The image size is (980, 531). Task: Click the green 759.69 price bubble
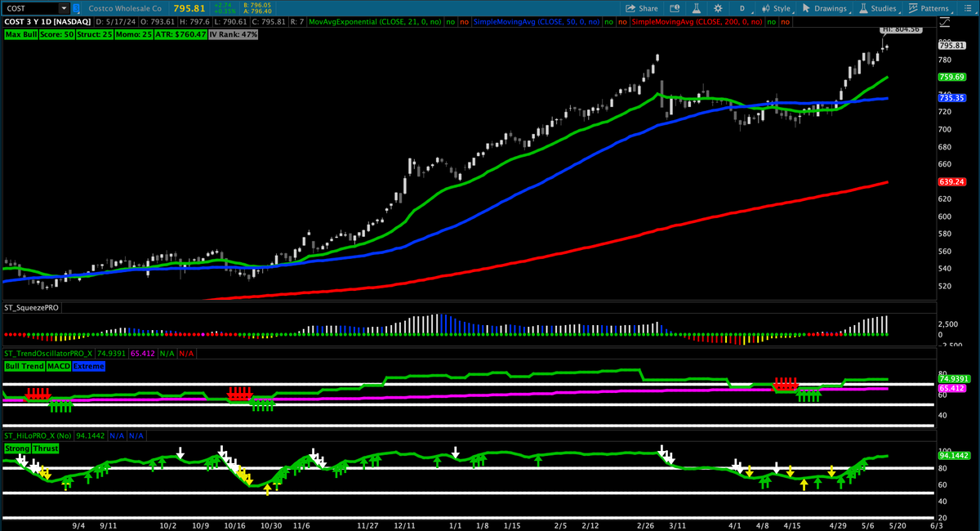(x=953, y=76)
